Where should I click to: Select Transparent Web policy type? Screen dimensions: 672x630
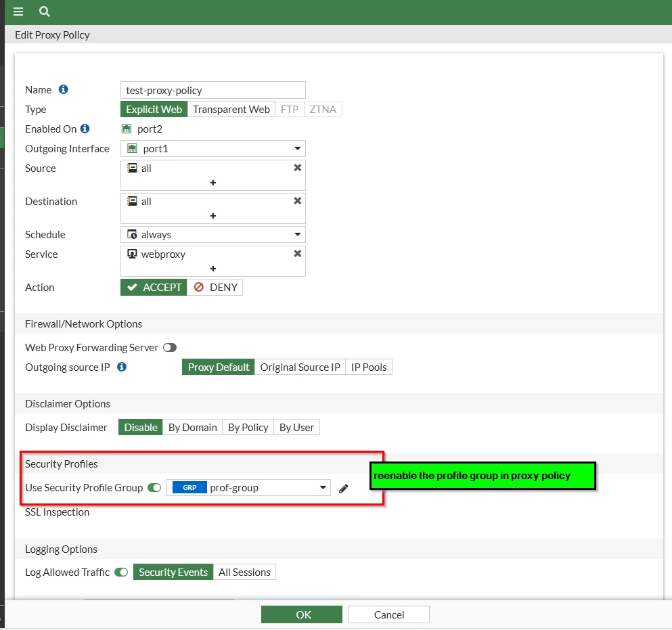pos(231,110)
